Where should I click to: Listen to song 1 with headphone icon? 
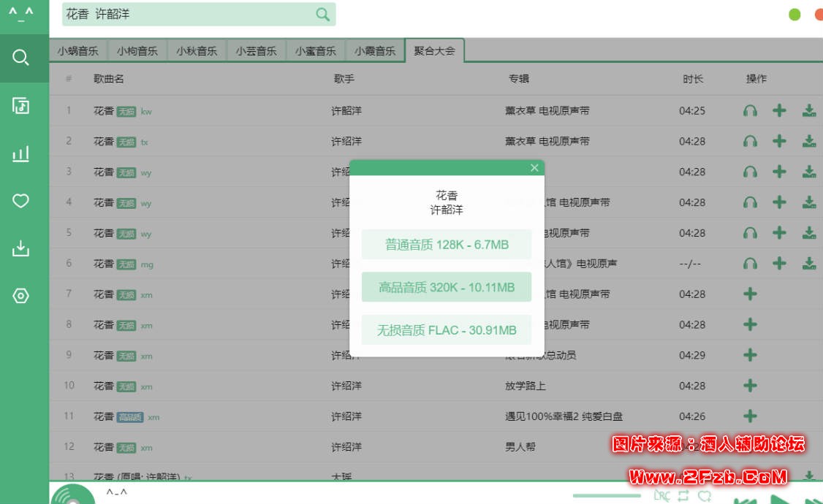(x=750, y=111)
